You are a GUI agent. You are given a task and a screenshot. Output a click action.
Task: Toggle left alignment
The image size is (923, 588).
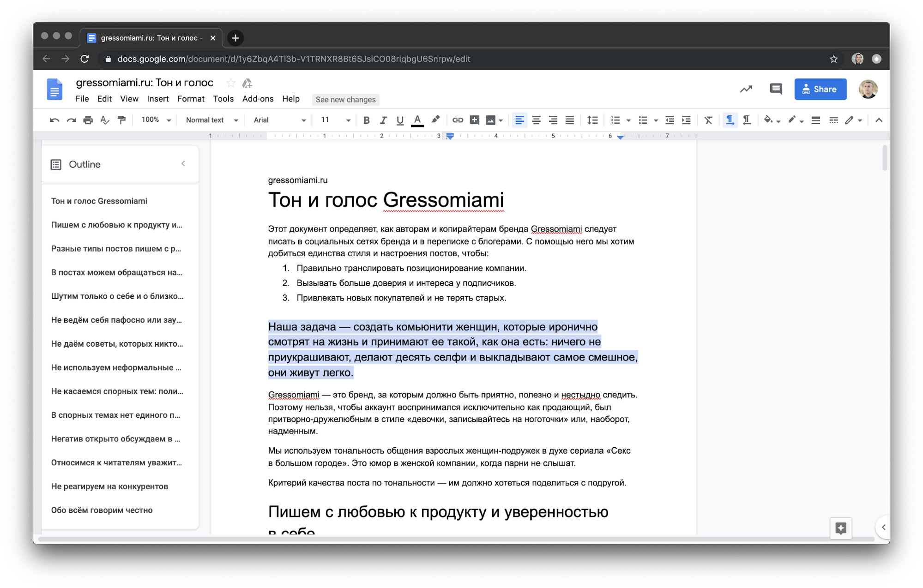pos(519,120)
